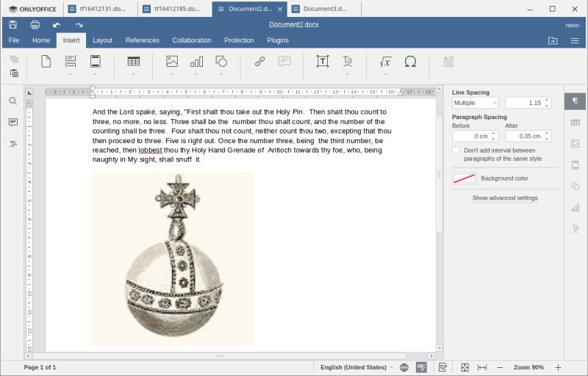
Task: Toggle spell checking in status bar
Action: coord(422,367)
